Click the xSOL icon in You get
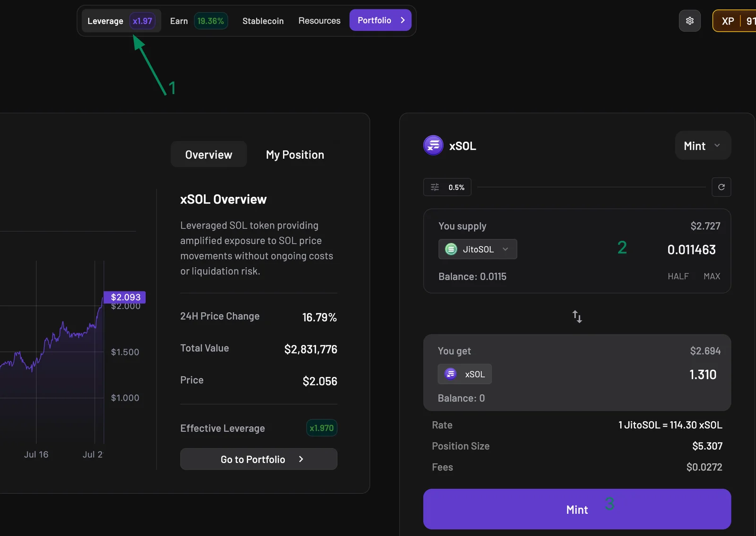The height and width of the screenshot is (536, 756). 451,374
